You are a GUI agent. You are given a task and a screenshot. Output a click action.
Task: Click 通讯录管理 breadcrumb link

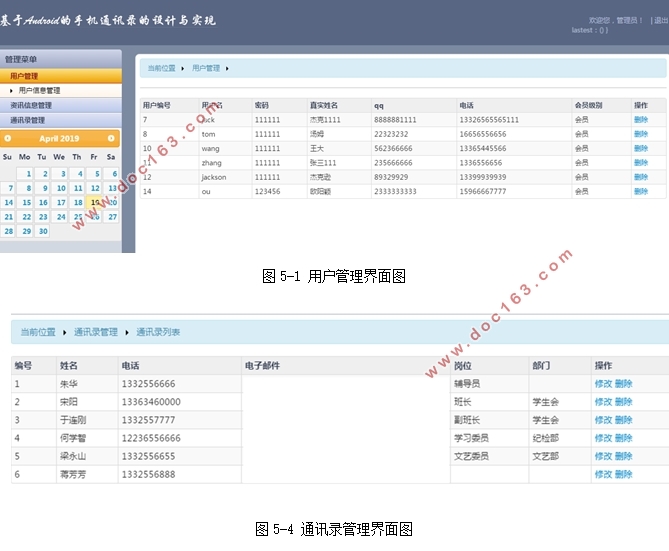[96, 332]
